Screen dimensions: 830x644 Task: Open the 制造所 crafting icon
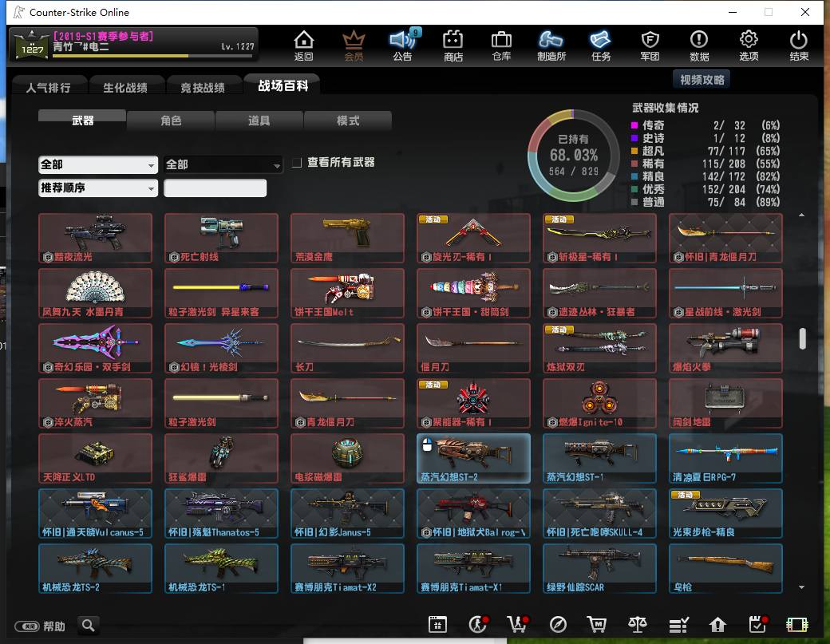pyautogui.click(x=551, y=45)
